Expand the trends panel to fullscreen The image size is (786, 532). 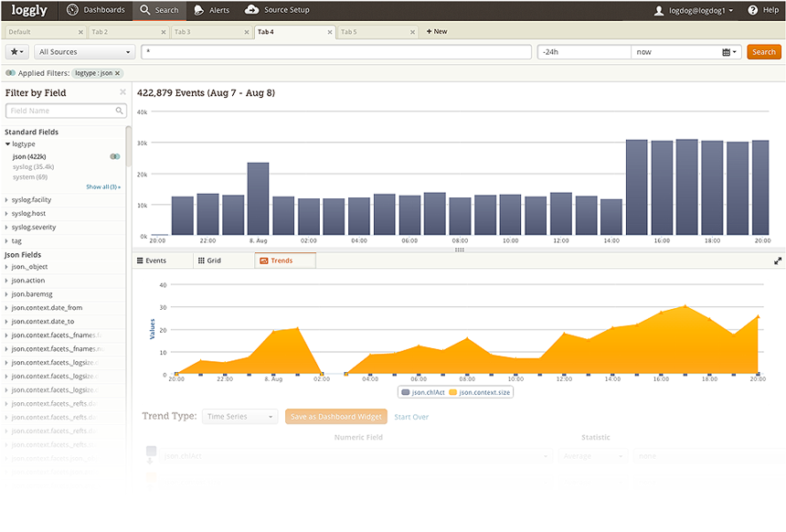point(778,261)
